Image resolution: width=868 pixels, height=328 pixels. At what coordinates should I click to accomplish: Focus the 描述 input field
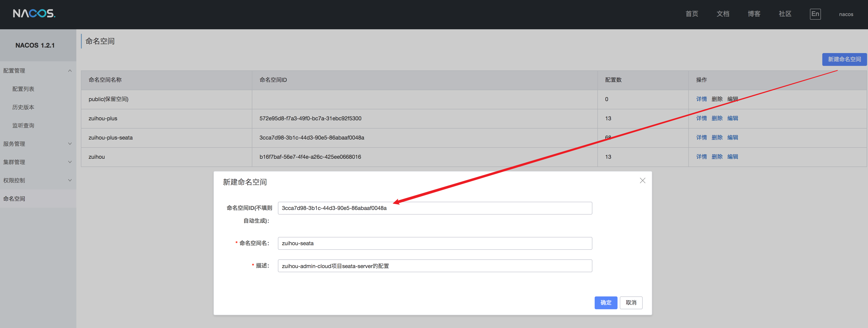[435, 266]
